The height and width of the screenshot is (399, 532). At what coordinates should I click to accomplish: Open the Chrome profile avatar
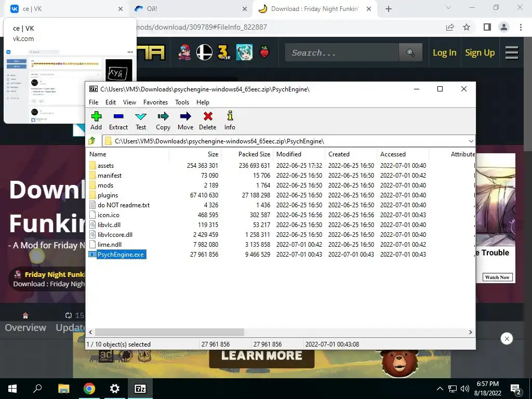click(x=504, y=27)
